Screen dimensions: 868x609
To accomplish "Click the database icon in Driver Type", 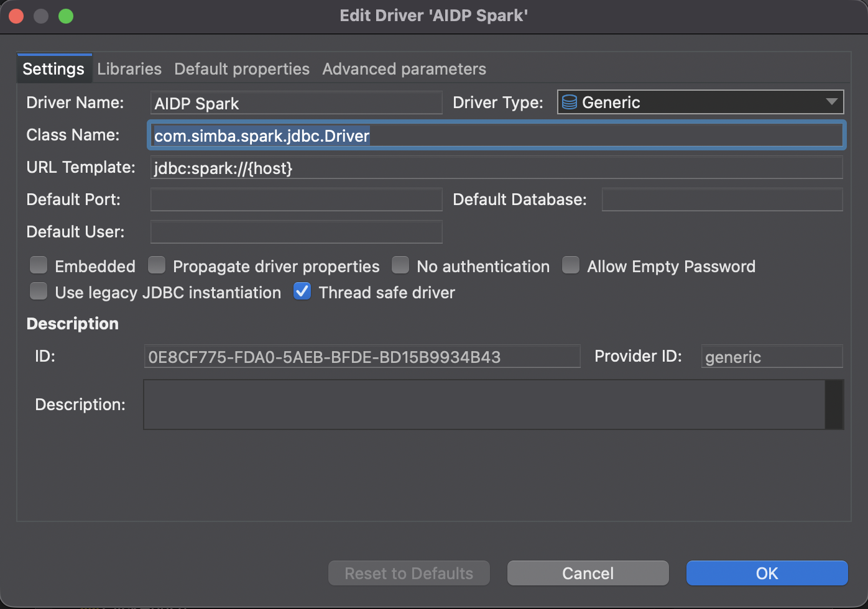I will point(569,103).
